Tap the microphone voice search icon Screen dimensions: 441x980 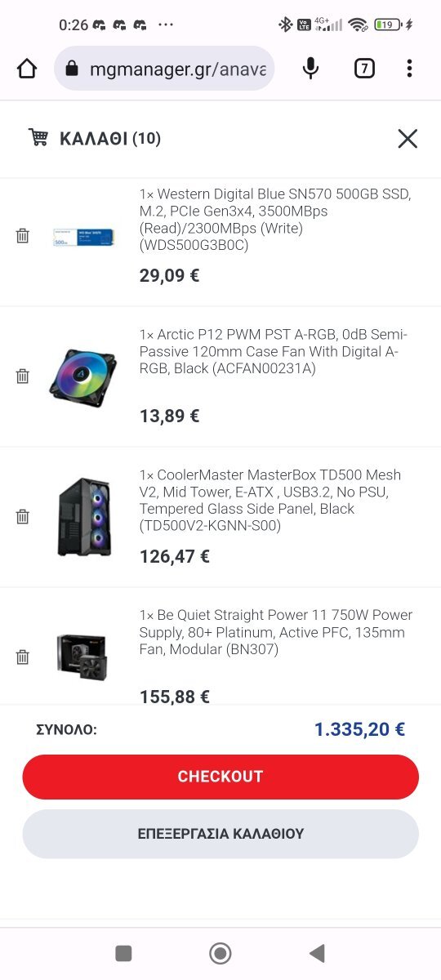(x=310, y=69)
